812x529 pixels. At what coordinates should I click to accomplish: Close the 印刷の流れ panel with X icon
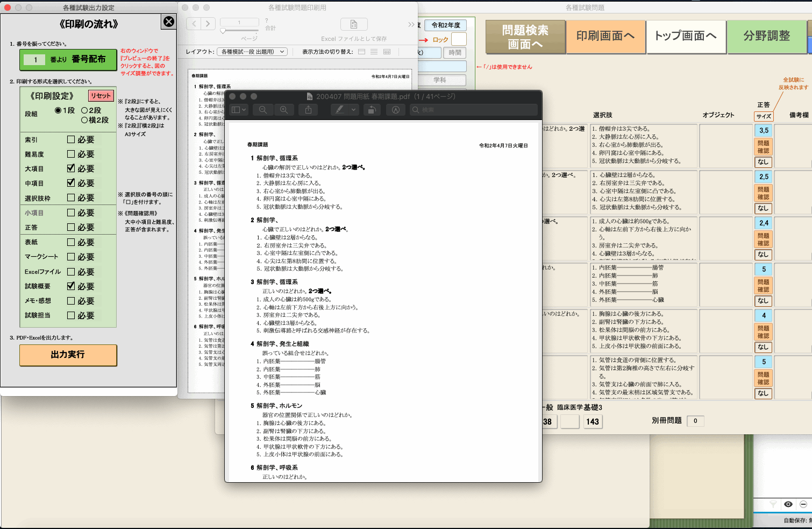click(169, 22)
